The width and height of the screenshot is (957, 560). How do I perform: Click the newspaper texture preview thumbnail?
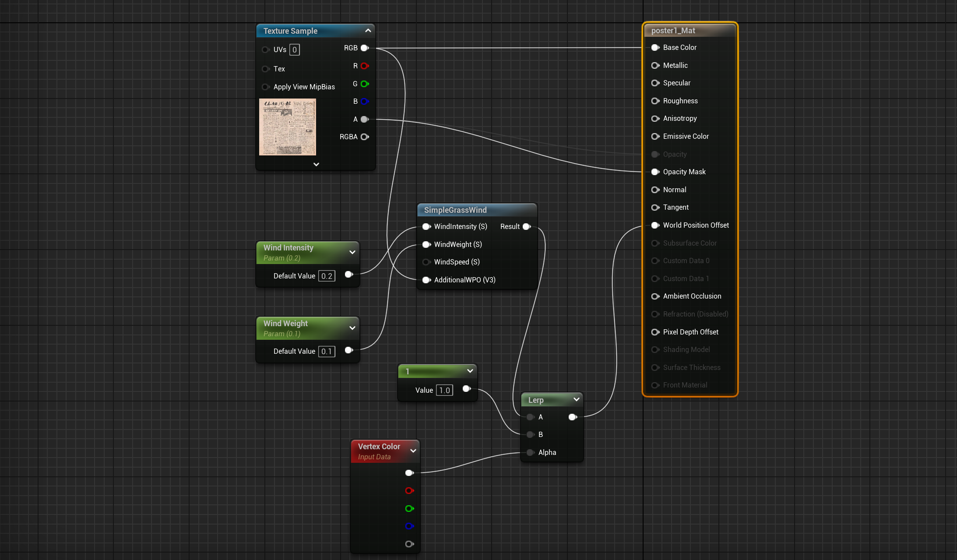pos(287,127)
